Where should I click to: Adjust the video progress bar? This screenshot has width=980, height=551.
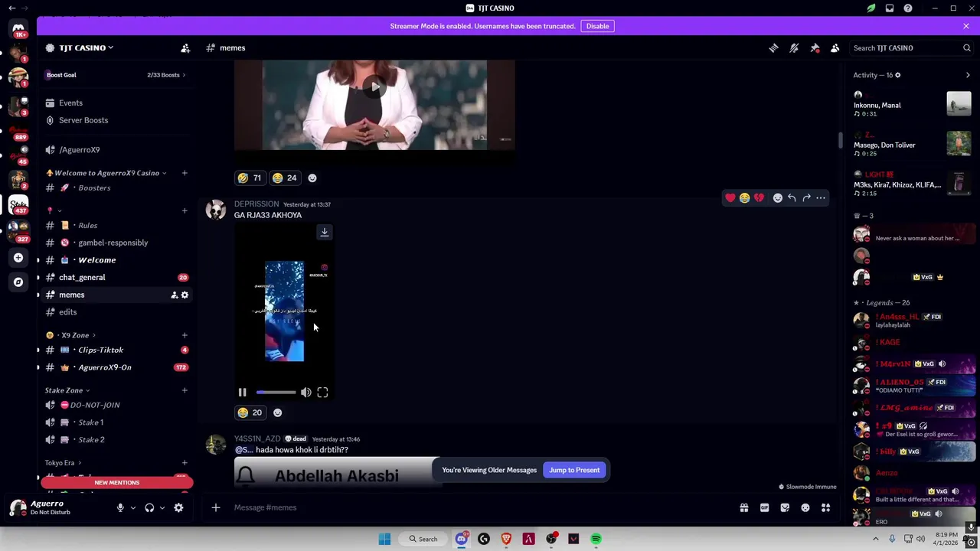point(276,393)
